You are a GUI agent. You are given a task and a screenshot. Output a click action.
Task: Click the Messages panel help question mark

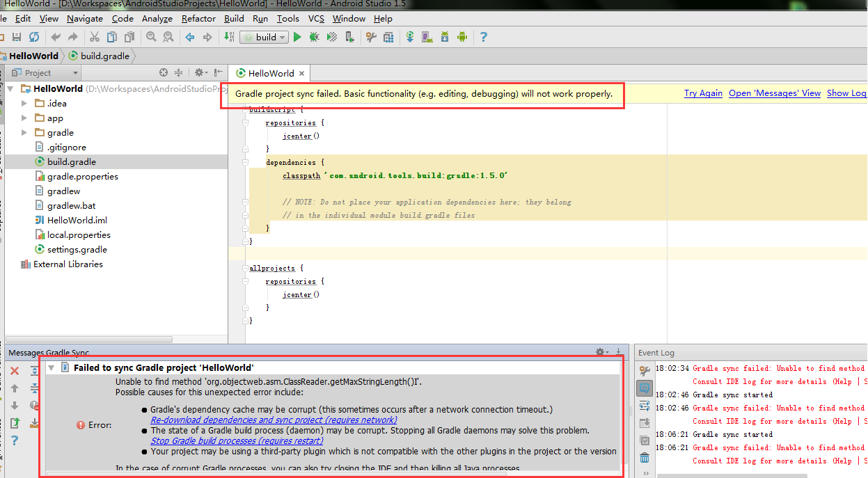(x=15, y=440)
